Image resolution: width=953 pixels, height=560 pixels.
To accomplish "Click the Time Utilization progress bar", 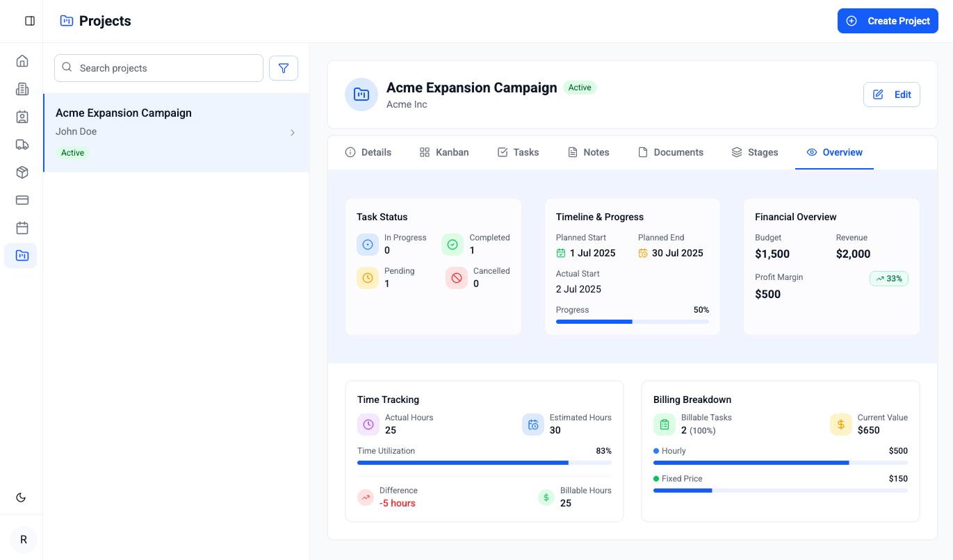I will [484, 463].
